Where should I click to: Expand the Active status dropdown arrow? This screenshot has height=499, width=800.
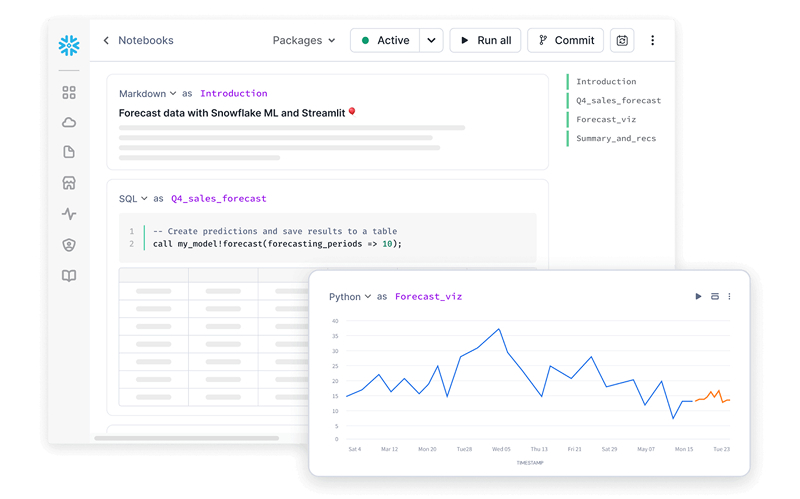(431, 41)
